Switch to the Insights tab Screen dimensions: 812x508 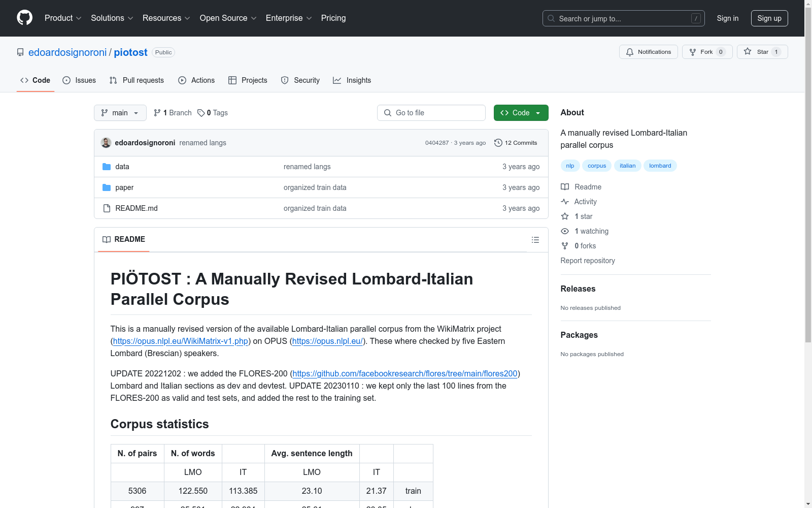click(x=352, y=80)
